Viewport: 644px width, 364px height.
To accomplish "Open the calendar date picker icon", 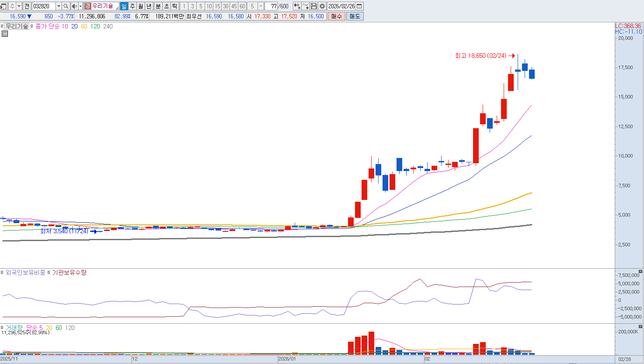I will pos(359,6).
